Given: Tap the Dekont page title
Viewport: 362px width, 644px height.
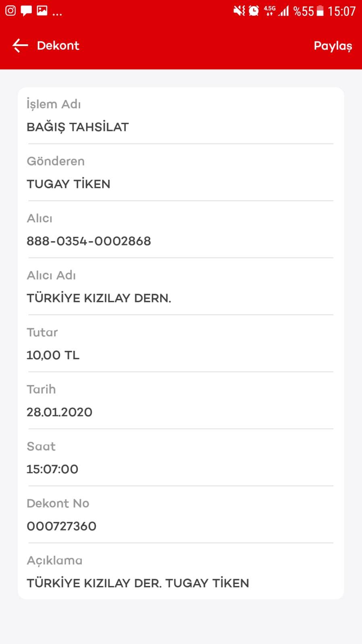Looking at the screenshot, I should [x=58, y=46].
